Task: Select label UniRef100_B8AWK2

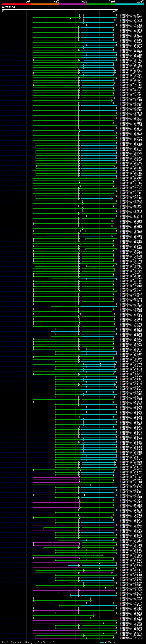Action: (131, 585)
